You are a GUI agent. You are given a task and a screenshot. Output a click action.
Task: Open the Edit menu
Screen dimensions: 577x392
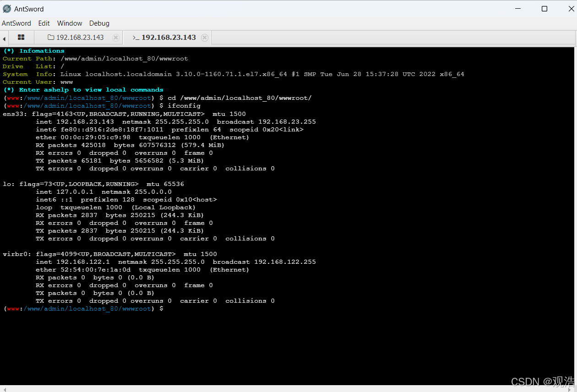[44, 23]
